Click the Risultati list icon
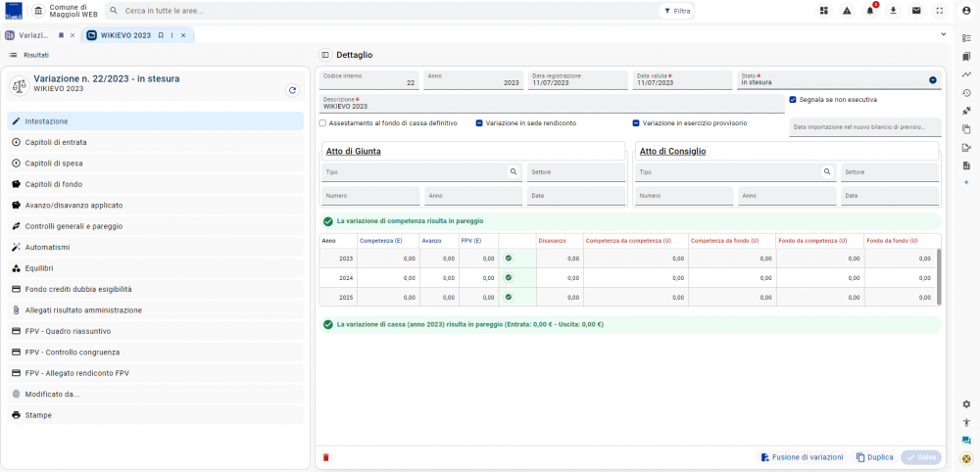The height and width of the screenshot is (472, 980). [13, 55]
